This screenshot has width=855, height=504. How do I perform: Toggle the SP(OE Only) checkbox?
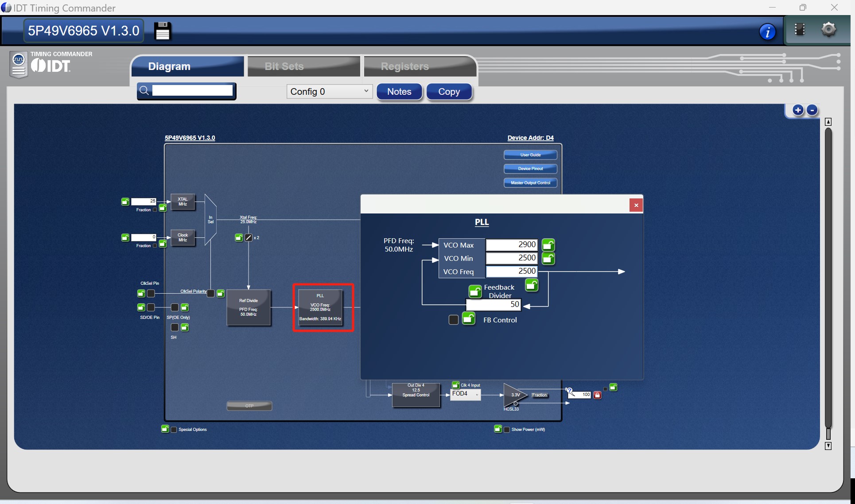pos(175,307)
